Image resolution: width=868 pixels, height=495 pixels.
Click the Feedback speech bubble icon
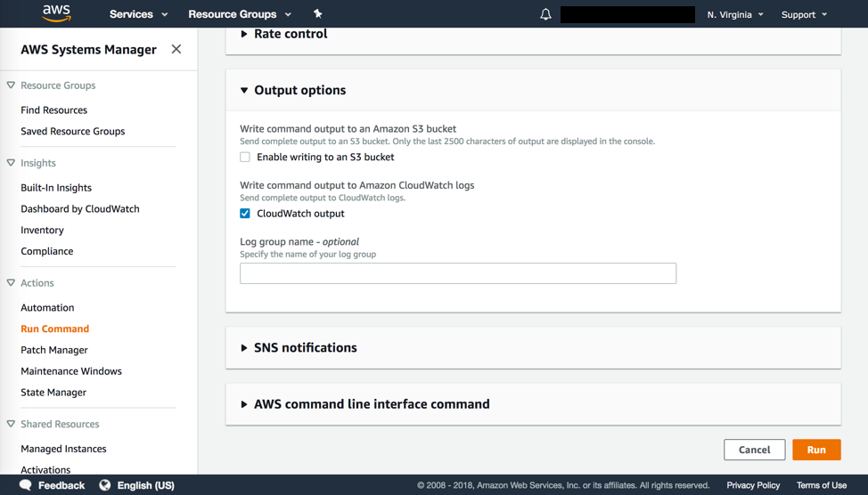coord(26,485)
